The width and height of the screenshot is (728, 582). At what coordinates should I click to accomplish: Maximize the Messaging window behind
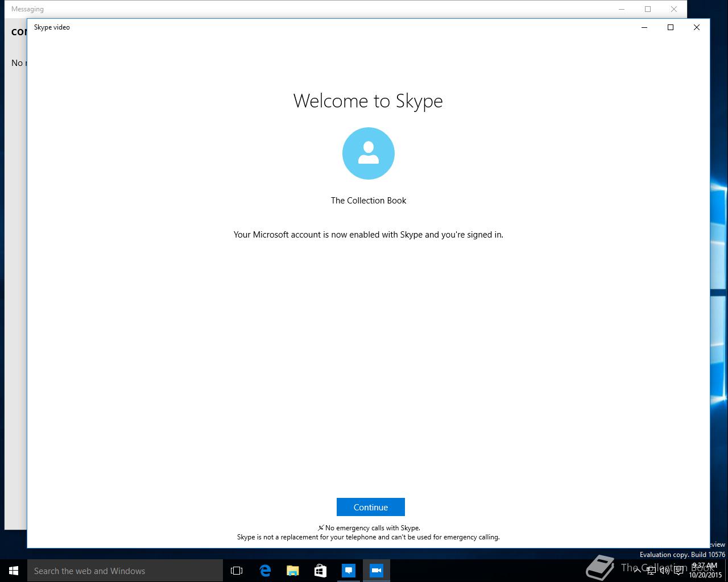pyautogui.click(x=648, y=9)
